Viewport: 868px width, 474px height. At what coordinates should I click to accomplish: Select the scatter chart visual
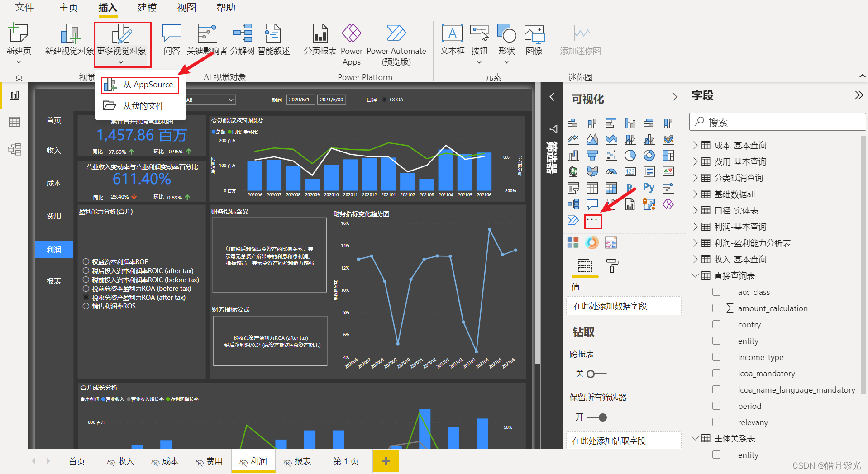611,156
